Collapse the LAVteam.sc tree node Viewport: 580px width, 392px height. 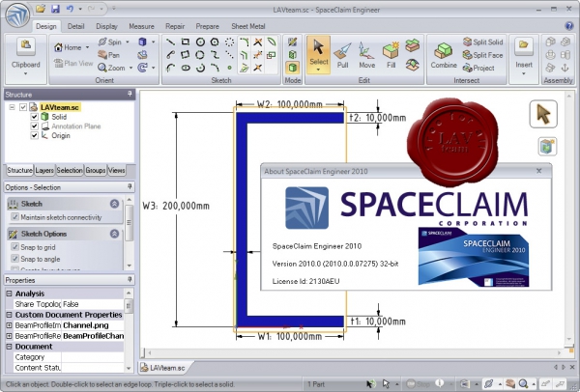[x=13, y=107]
